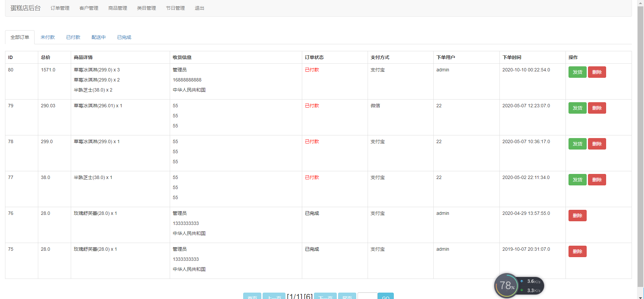Viewport: 644px width, 299px height.
Task: Click the 支付方式 column header
Action: pos(380,57)
